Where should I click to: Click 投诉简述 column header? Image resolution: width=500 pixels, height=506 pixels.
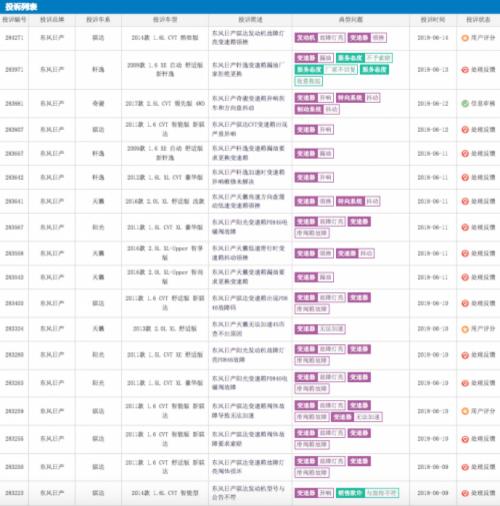[250, 20]
